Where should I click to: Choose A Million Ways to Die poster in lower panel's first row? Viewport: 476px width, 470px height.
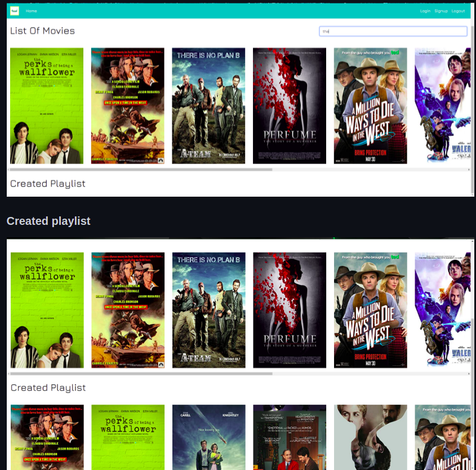coord(370,311)
